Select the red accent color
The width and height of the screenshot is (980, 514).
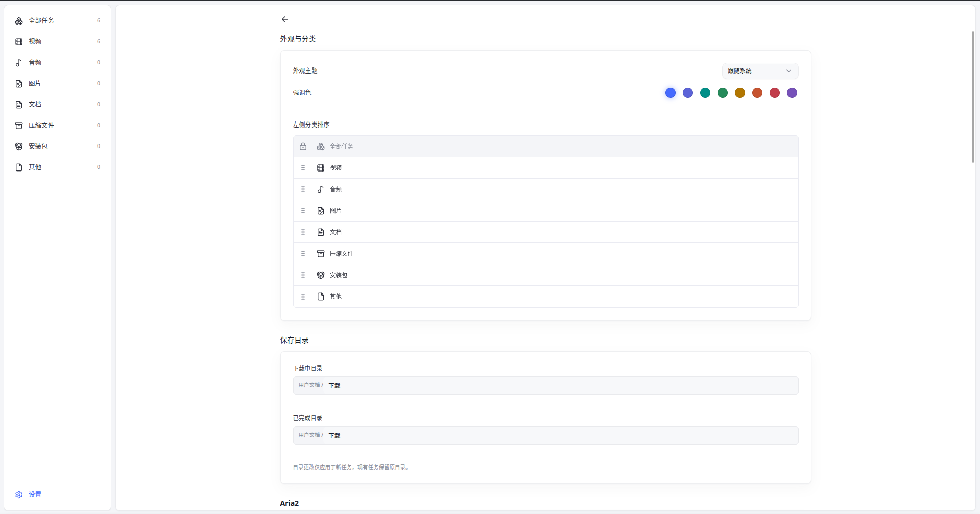click(x=775, y=93)
